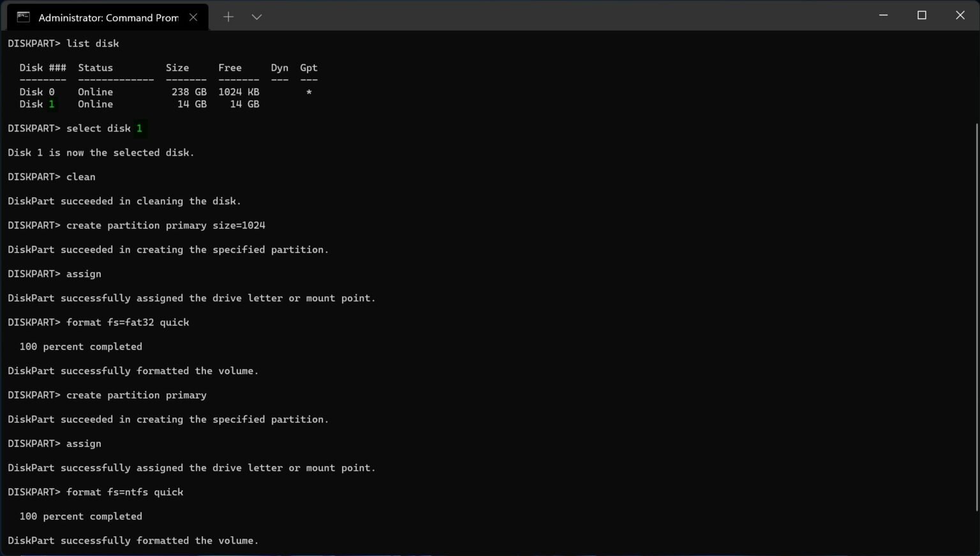
Task: Click the 238 GB size of Disk 0
Action: 188,92
